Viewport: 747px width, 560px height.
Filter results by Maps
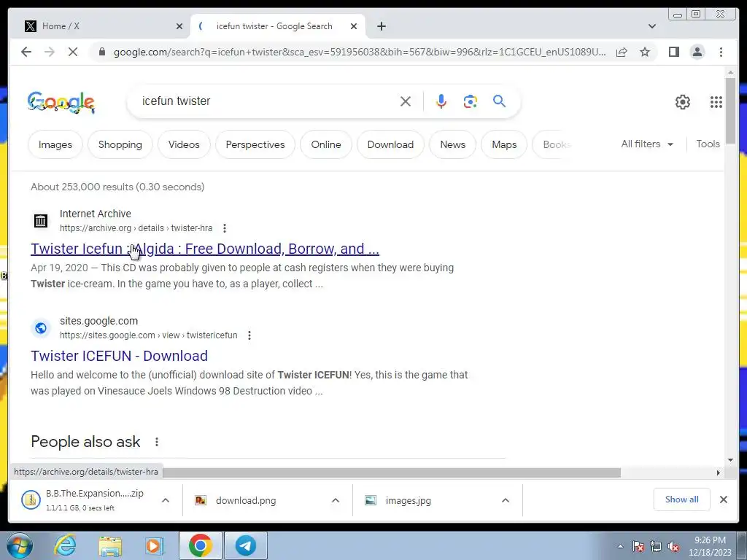click(x=504, y=144)
